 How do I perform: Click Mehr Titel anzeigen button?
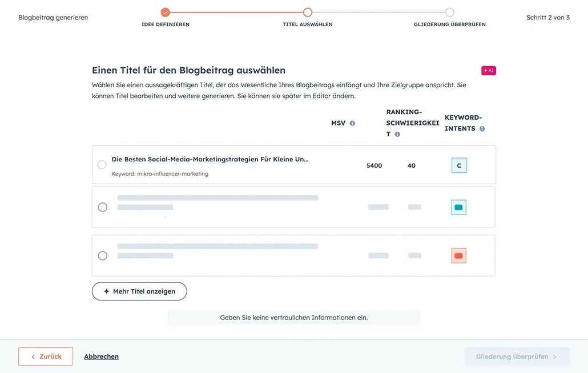point(139,291)
